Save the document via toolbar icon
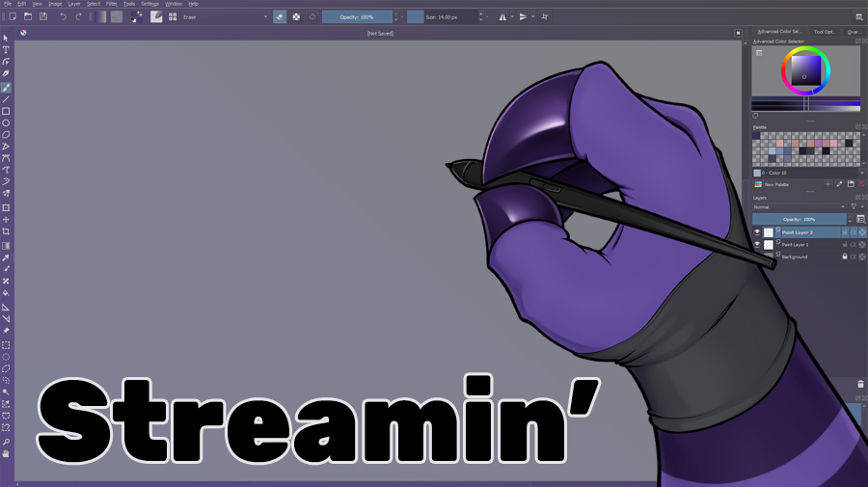The width and height of the screenshot is (868, 487). click(x=43, y=17)
